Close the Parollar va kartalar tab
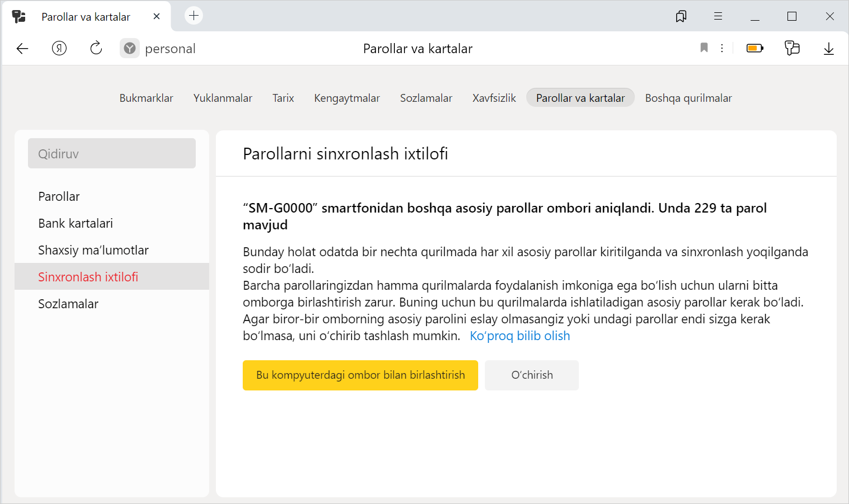This screenshot has width=849, height=504. click(157, 16)
